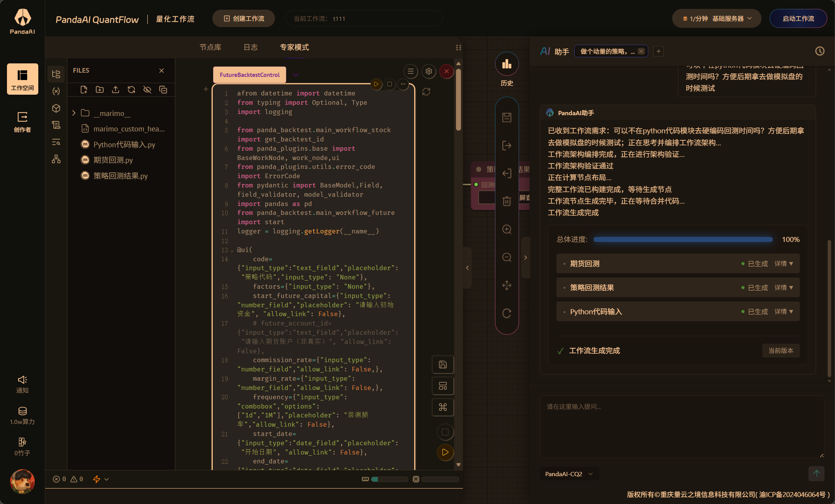This screenshot has width=835, height=504.
Task: Click the notebook menu hamburger icon
Action: click(x=411, y=72)
